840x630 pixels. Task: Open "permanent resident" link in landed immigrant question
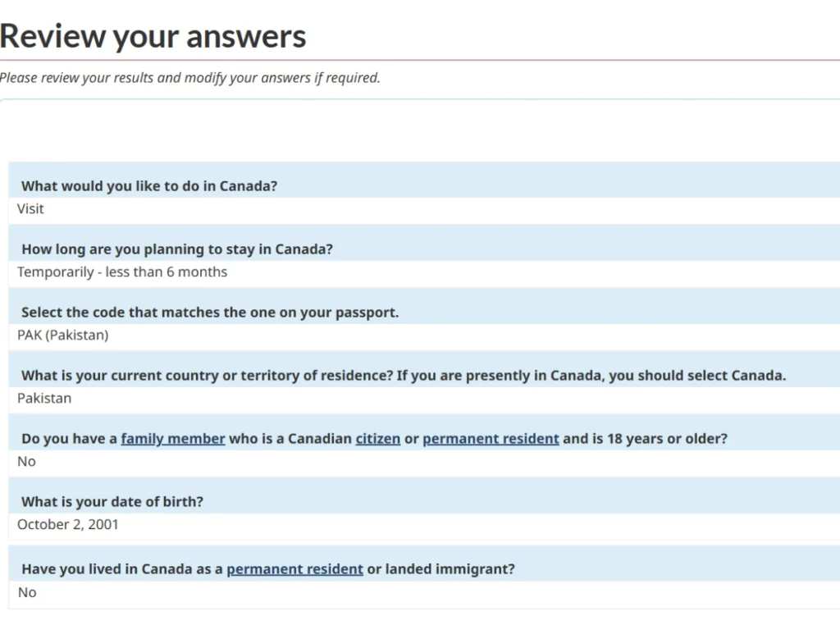click(x=294, y=568)
